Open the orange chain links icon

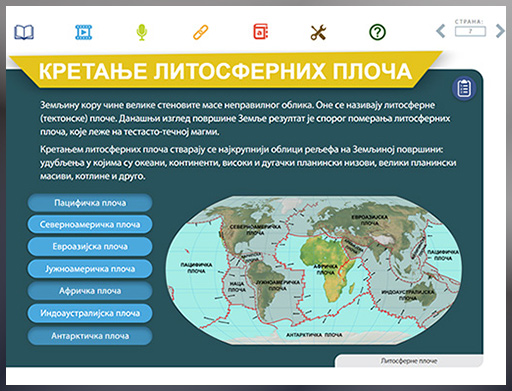(201, 32)
